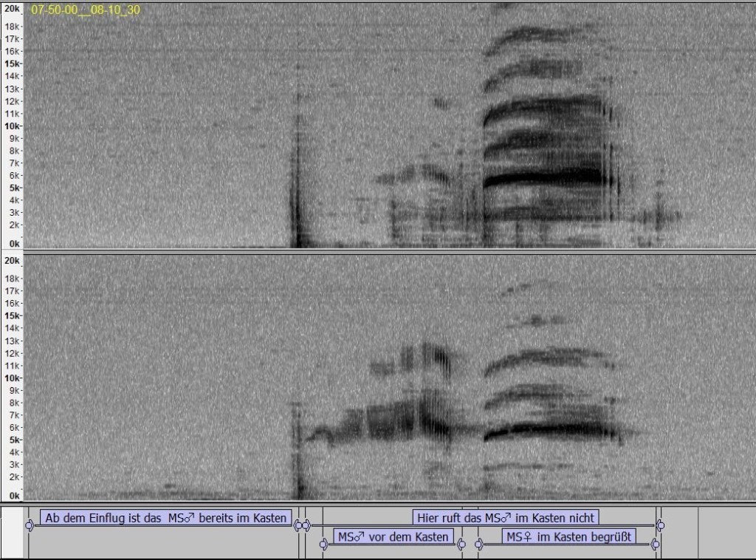Select the 'MS♀ im Kasten begrüßt' label text

pyautogui.click(x=568, y=536)
